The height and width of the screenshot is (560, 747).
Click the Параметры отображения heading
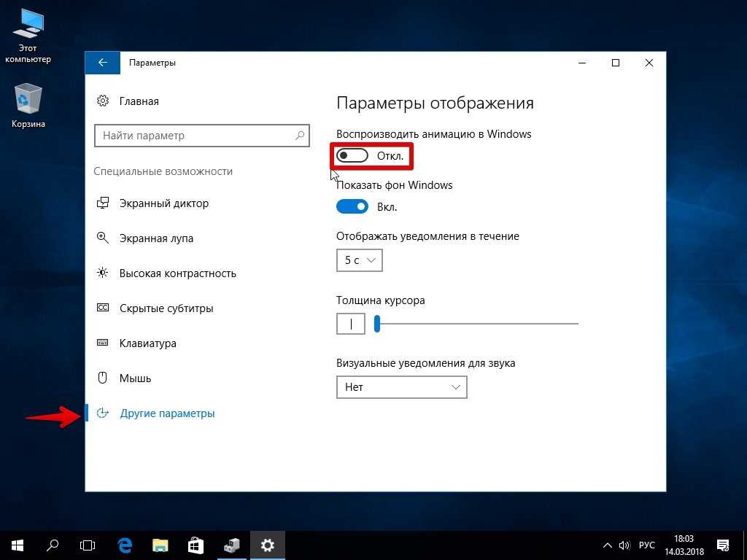435,104
